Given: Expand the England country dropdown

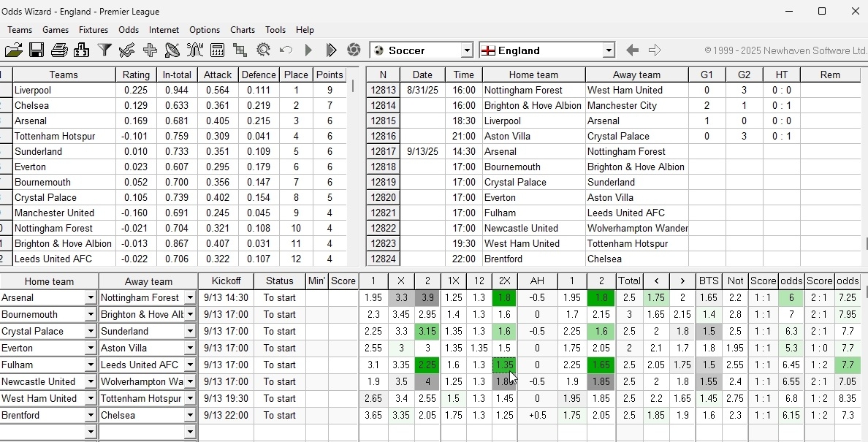Looking at the screenshot, I should [608, 50].
